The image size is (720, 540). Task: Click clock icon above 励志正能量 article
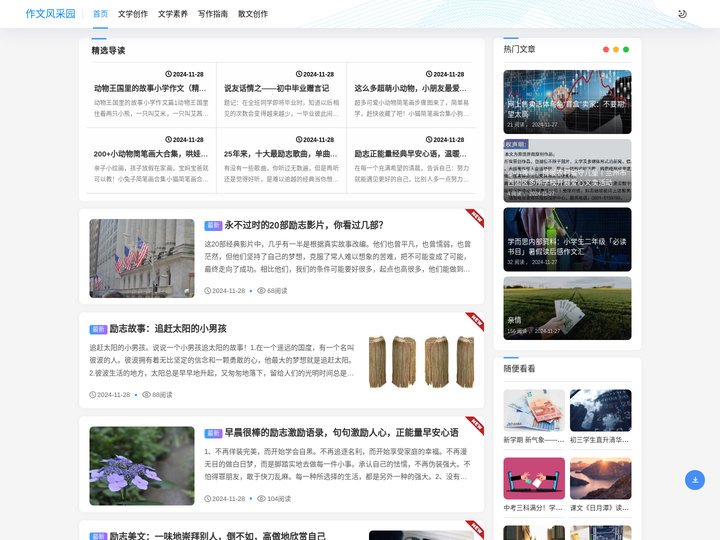coord(429,140)
